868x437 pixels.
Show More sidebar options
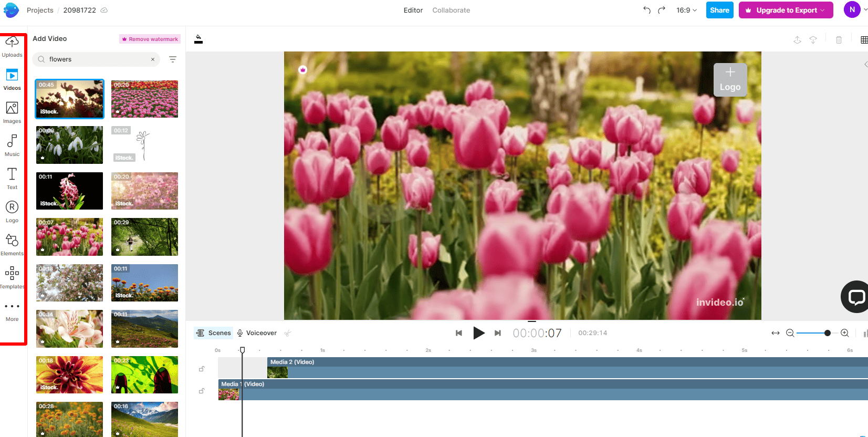[x=12, y=312]
